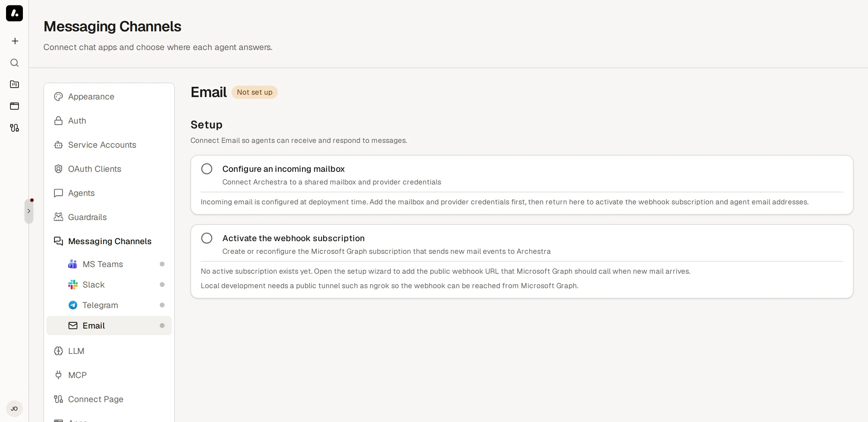Click MS Teams status dot
868x422 pixels.
click(162, 264)
